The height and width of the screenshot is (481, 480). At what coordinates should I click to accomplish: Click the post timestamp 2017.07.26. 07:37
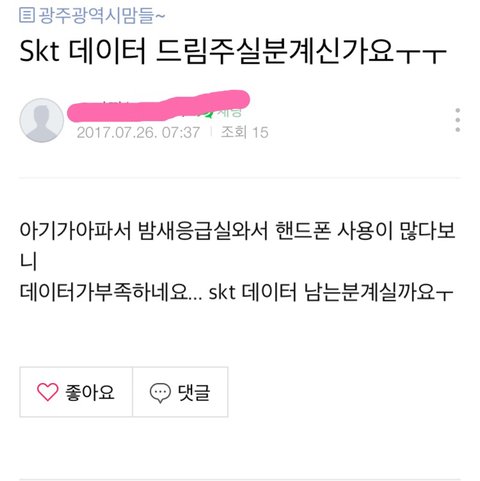(x=138, y=133)
